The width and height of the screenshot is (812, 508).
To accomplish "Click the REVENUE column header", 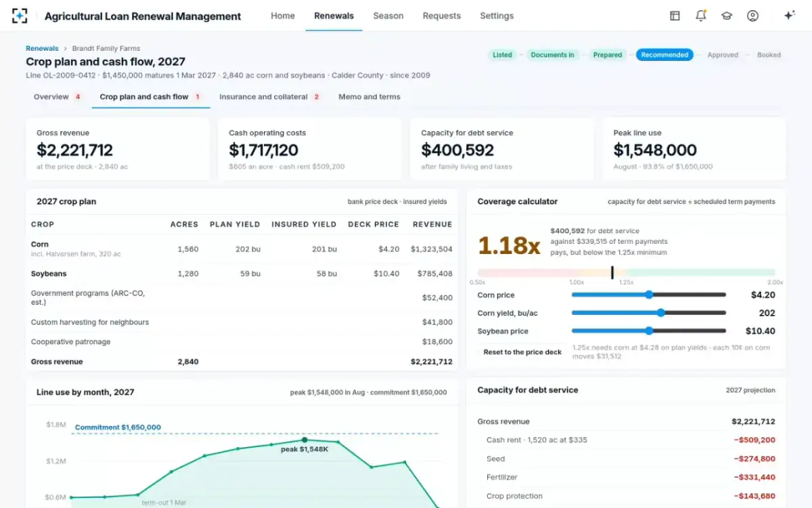I will click(x=432, y=224).
